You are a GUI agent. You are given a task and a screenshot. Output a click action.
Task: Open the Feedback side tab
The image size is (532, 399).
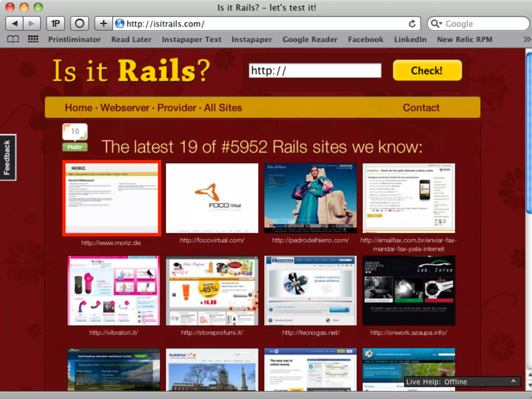tap(7, 157)
